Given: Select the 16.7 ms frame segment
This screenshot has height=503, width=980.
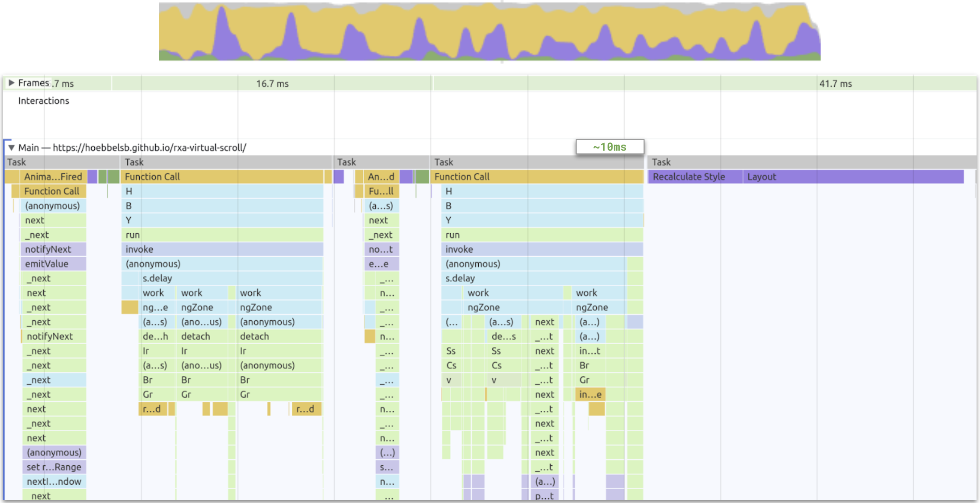Looking at the screenshot, I should (272, 84).
